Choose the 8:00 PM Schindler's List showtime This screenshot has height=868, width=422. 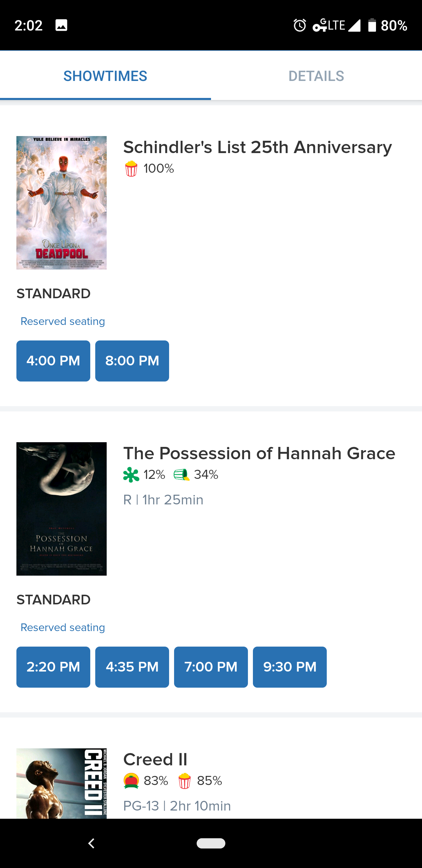(132, 361)
